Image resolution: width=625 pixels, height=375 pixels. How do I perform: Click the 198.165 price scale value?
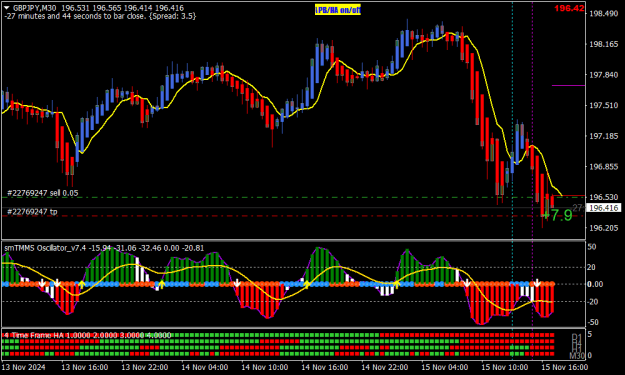603,44
